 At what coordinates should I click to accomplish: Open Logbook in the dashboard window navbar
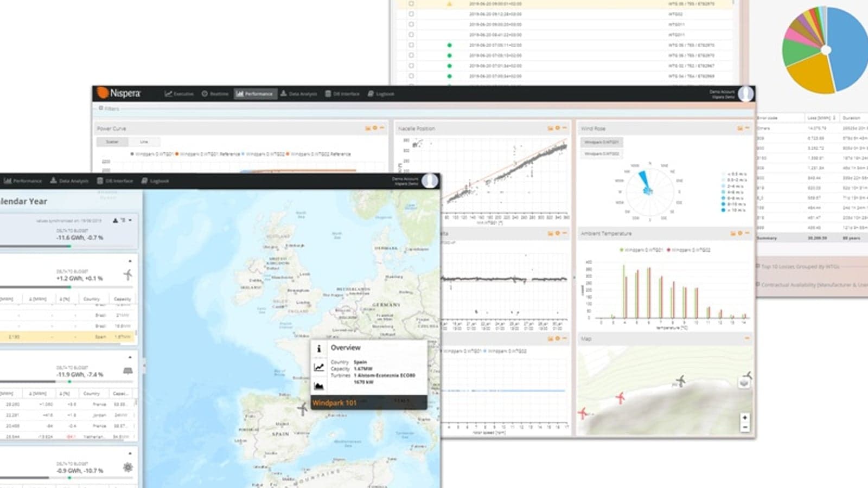point(381,94)
